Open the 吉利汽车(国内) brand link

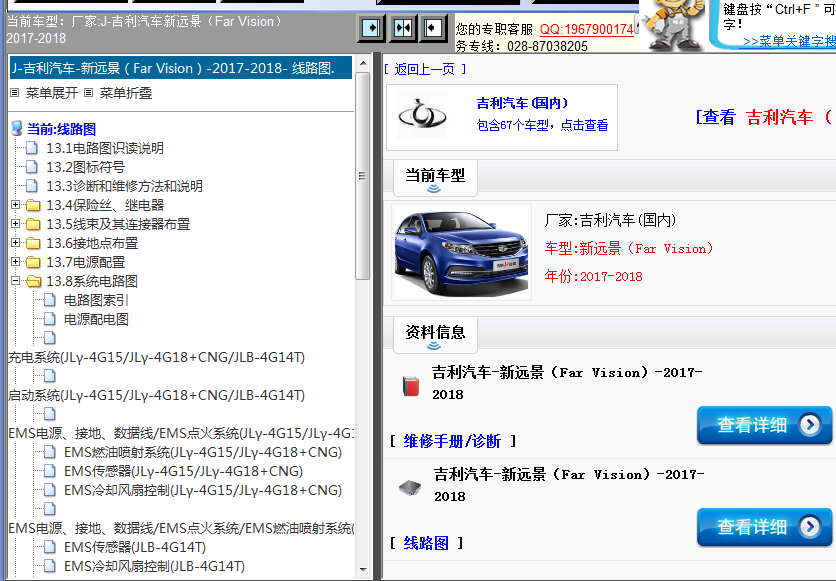[x=522, y=103]
